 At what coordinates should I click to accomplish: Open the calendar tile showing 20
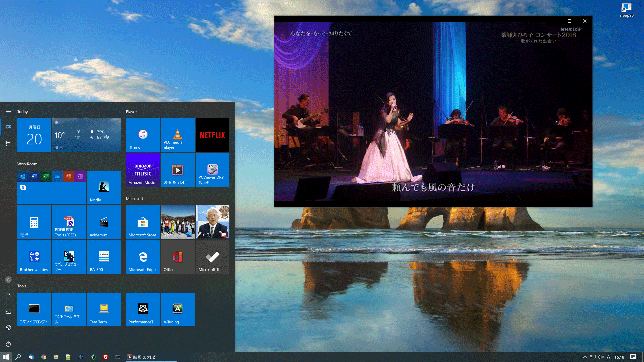[34, 135]
